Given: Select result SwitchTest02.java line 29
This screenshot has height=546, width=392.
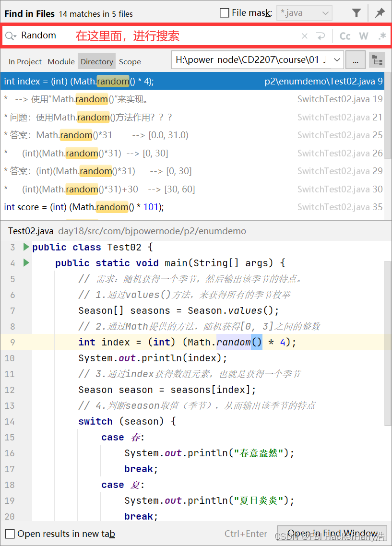Looking at the screenshot, I should [x=192, y=171].
